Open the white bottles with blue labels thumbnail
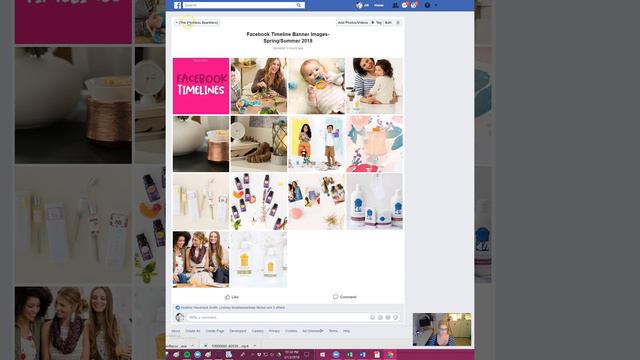This screenshot has width=640, height=360. (x=375, y=202)
